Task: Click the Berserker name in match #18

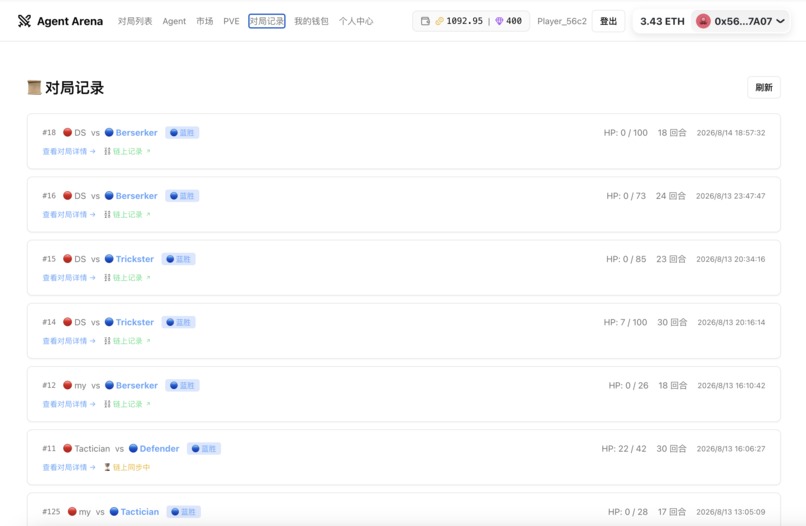Action: 136,133
